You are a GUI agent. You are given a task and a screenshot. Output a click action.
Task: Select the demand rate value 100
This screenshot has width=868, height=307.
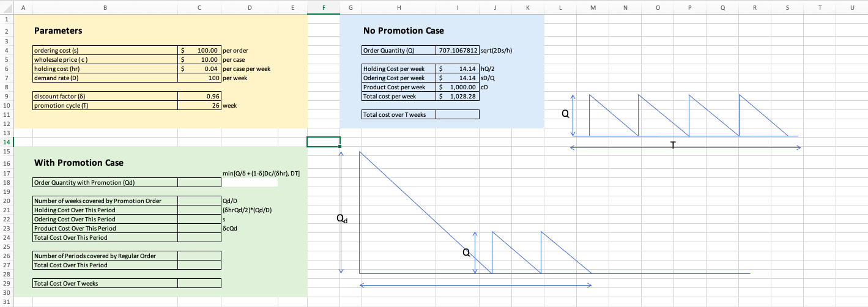tap(199, 78)
